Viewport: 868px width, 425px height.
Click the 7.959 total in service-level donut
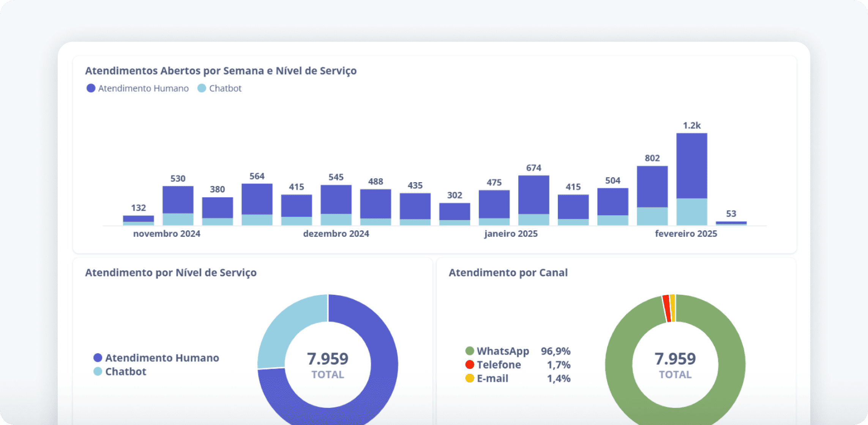[328, 359]
